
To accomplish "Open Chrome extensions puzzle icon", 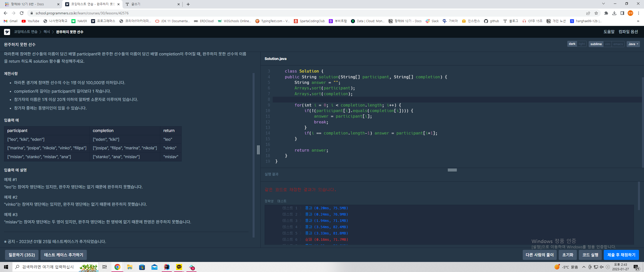I will (x=606, y=13).
